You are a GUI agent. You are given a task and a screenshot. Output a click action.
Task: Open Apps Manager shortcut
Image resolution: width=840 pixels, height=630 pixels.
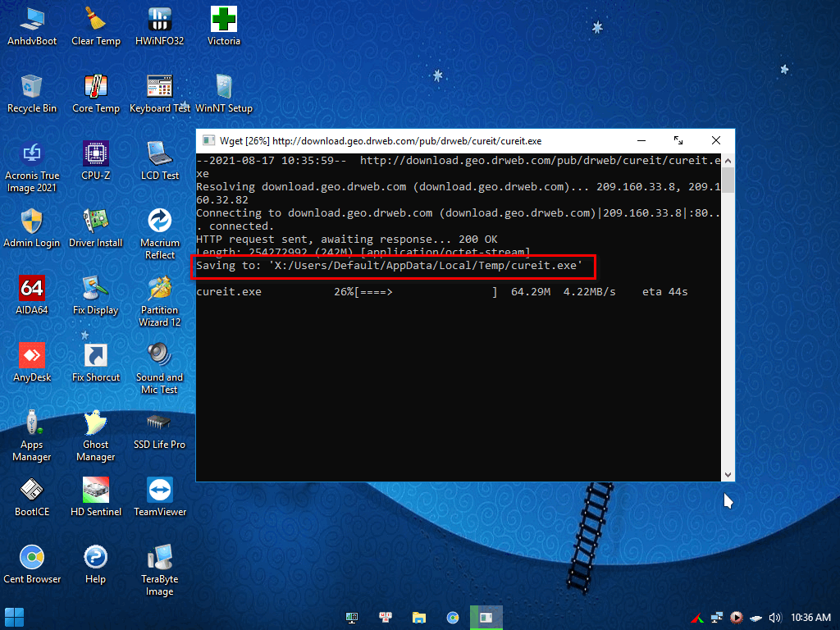click(x=32, y=436)
